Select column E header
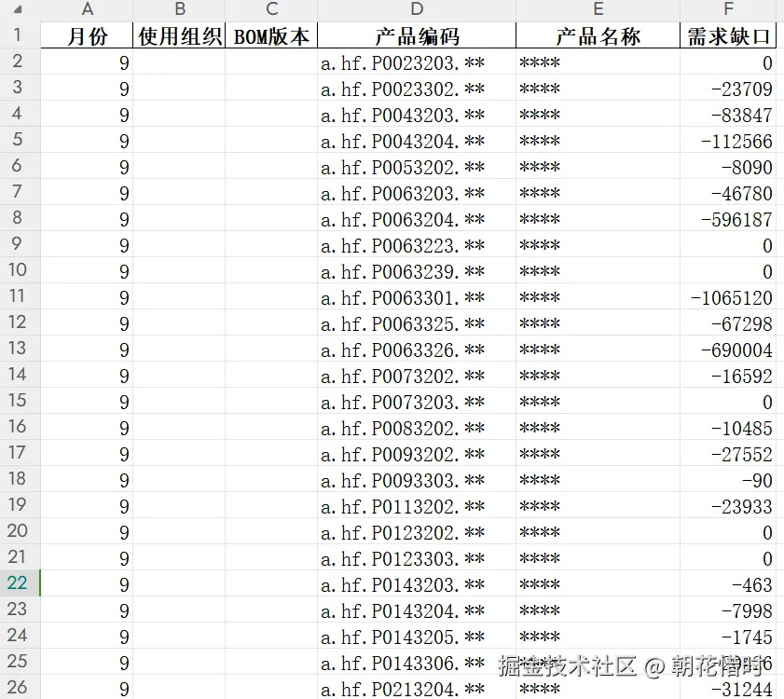 (598, 9)
